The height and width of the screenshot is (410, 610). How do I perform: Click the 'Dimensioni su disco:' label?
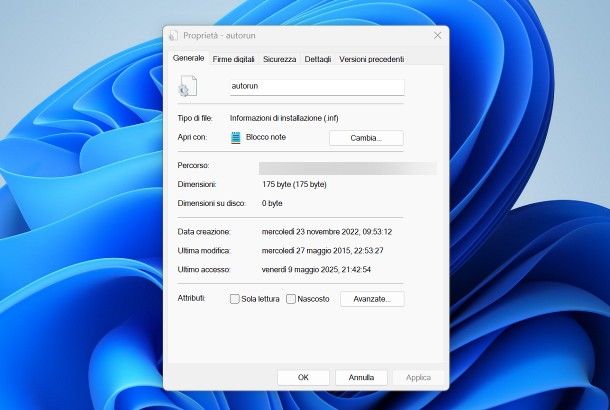coord(212,203)
